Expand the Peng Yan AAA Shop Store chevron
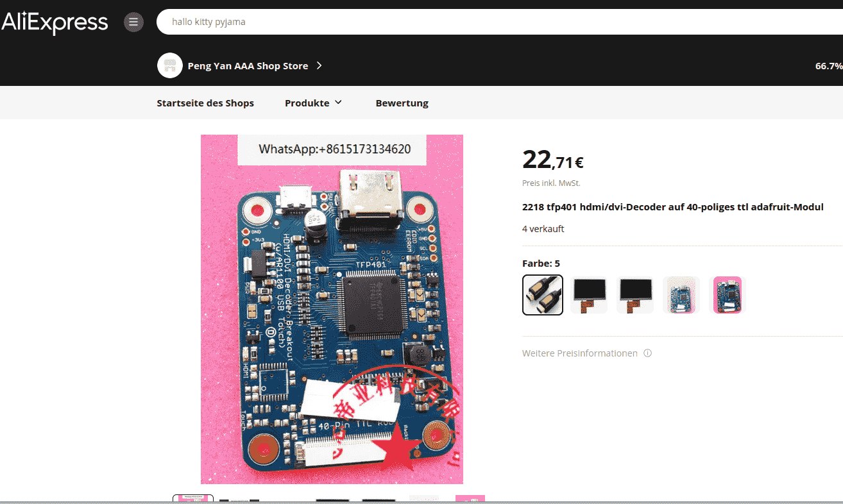843x504 pixels. coord(319,65)
